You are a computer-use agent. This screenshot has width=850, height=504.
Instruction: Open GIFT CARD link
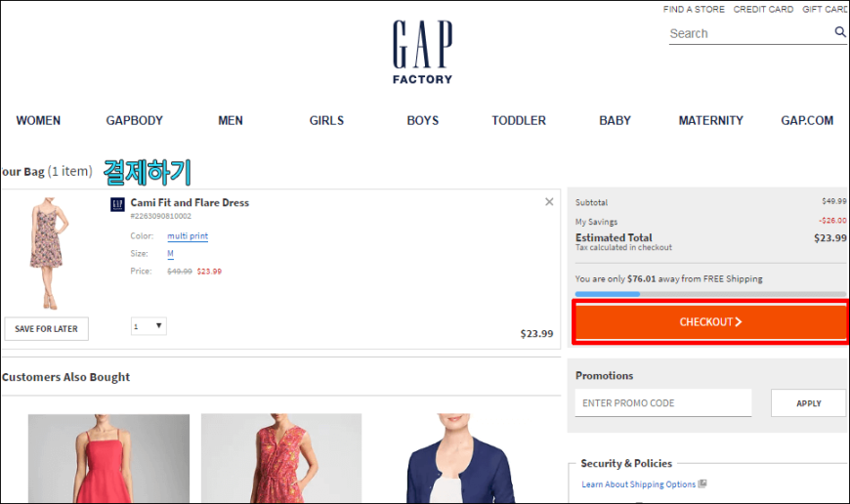825,9
